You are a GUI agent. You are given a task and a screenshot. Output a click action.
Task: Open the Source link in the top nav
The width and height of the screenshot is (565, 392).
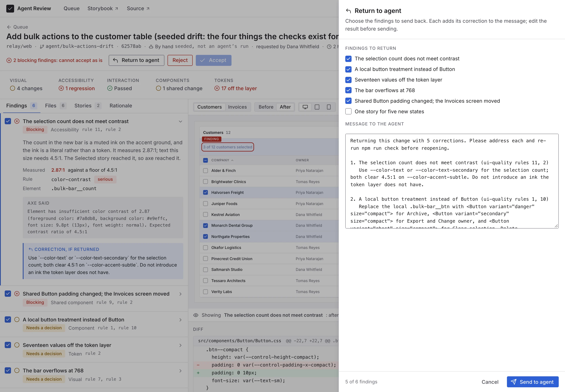(x=138, y=9)
